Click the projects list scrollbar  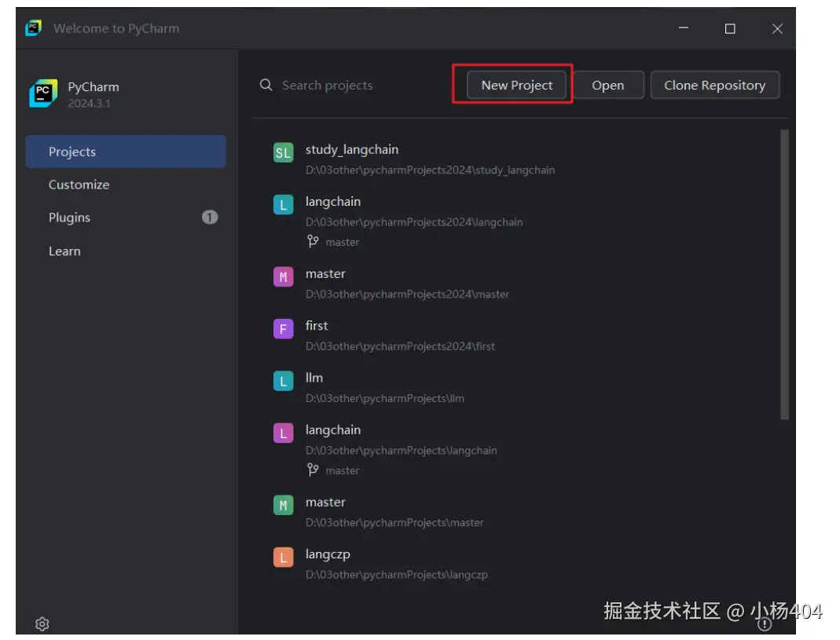pyautogui.click(x=785, y=275)
